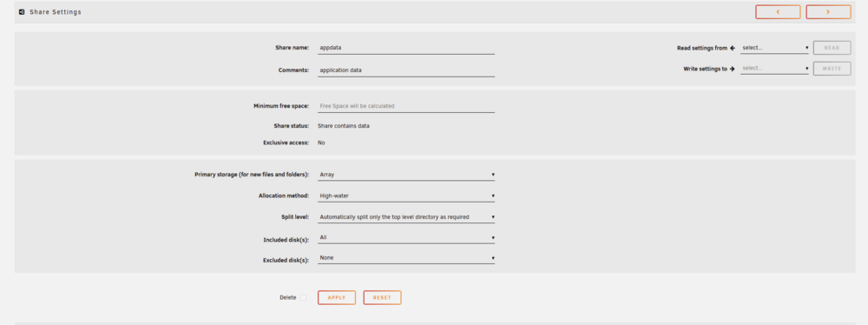Viewport: 868px width, 325px height.
Task: Go to previous share with left chevron
Action: (778, 11)
